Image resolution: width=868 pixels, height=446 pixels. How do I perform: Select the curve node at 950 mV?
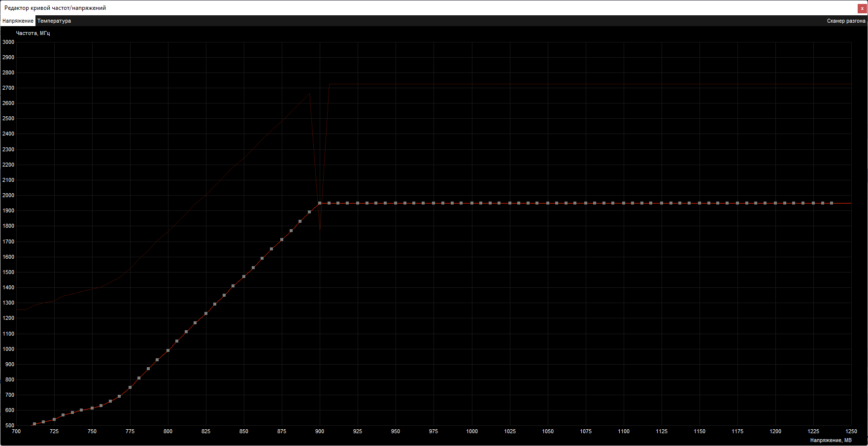[396, 203]
